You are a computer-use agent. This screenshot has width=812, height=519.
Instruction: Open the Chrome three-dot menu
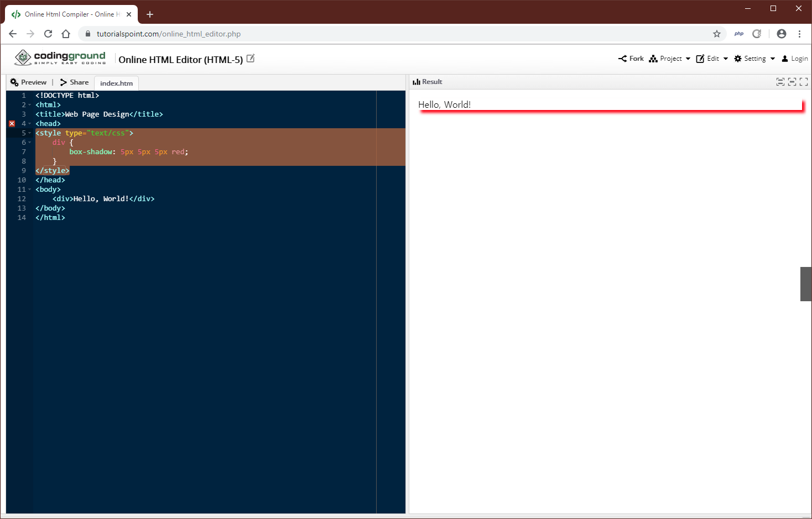[799, 34]
